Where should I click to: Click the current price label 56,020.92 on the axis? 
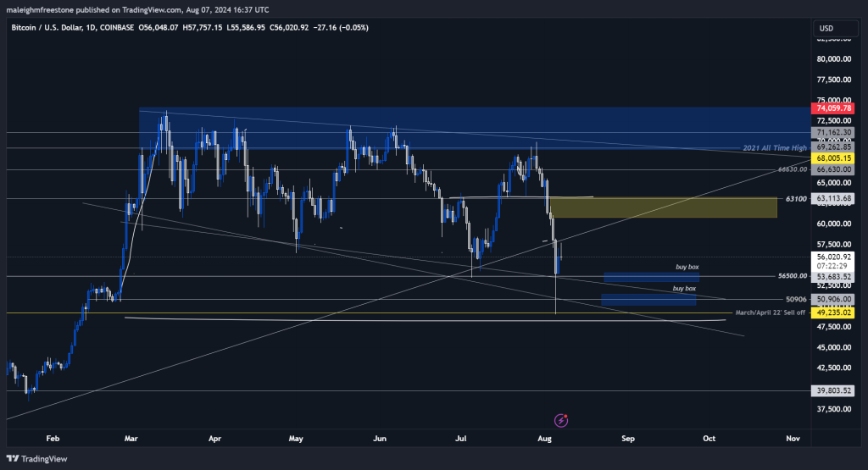[x=832, y=257]
